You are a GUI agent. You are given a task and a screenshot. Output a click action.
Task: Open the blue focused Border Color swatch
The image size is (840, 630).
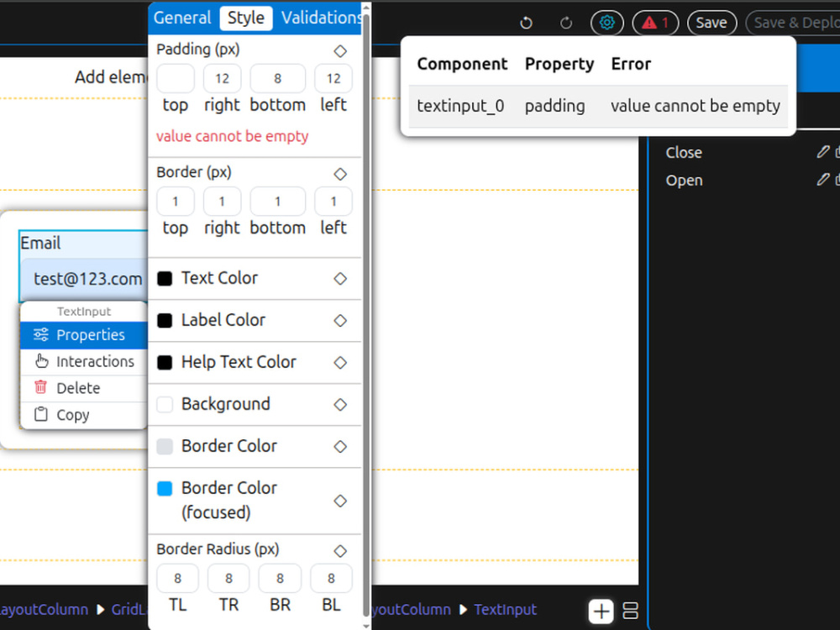click(x=165, y=489)
